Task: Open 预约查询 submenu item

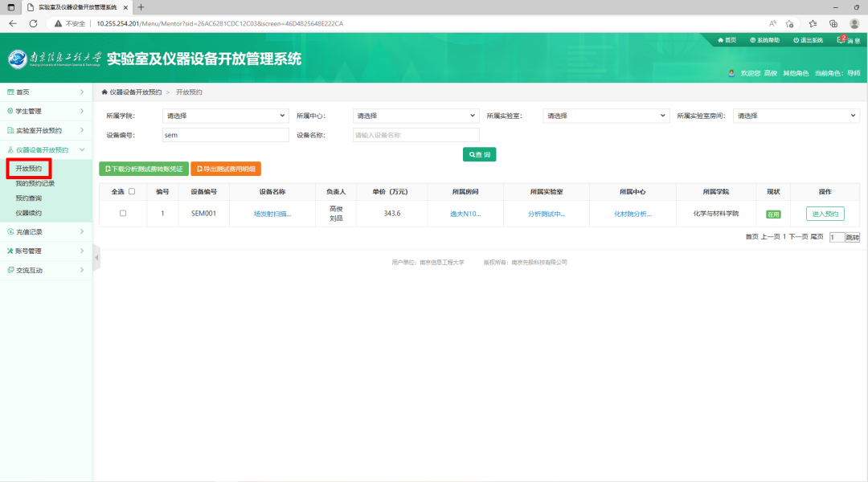Action: tap(28, 198)
